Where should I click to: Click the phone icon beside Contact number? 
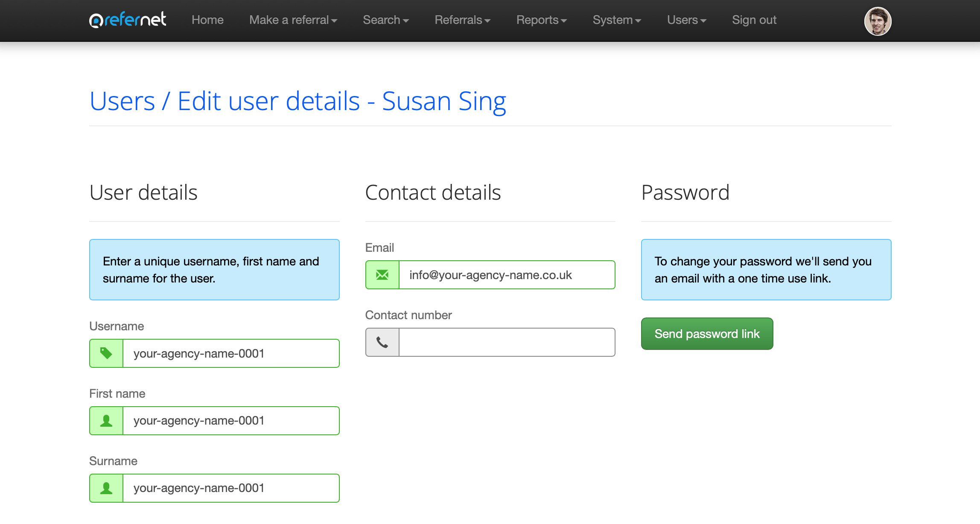(x=382, y=342)
